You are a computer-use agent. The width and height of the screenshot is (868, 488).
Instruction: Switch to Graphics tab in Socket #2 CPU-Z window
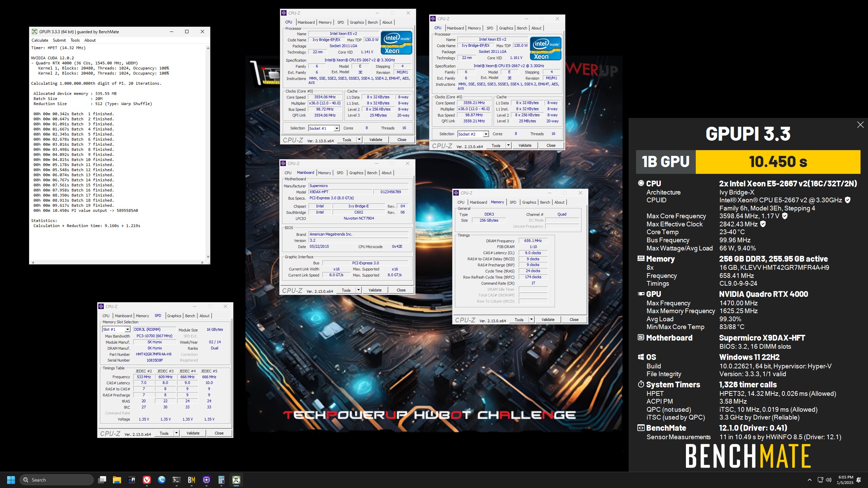coord(506,28)
